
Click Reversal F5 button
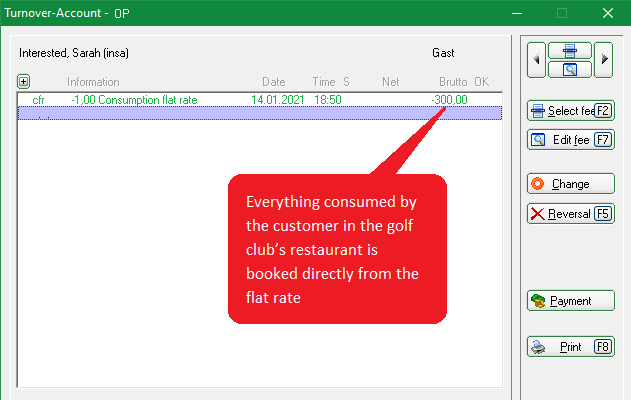(x=571, y=214)
